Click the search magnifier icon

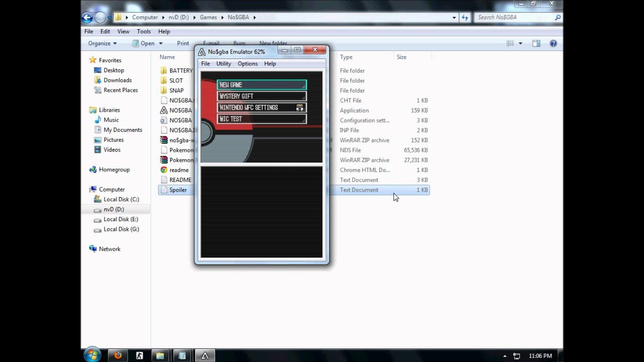pyautogui.click(x=557, y=17)
